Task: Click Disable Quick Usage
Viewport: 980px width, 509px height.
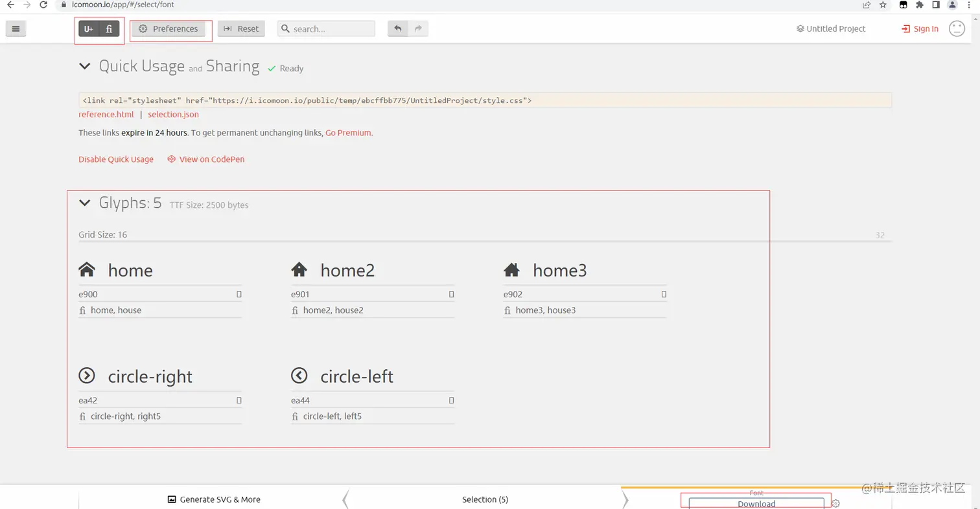Action: pyautogui.click(x=116, y=159)
